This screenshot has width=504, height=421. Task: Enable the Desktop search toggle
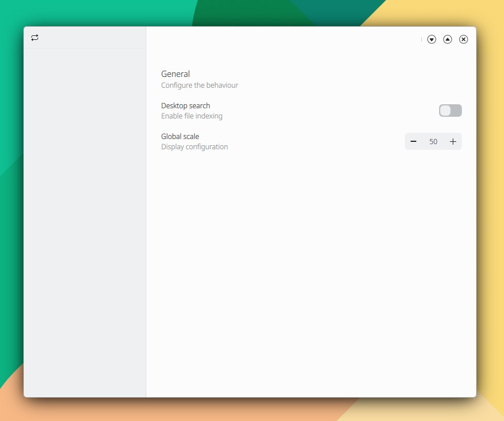coord(450,111)
